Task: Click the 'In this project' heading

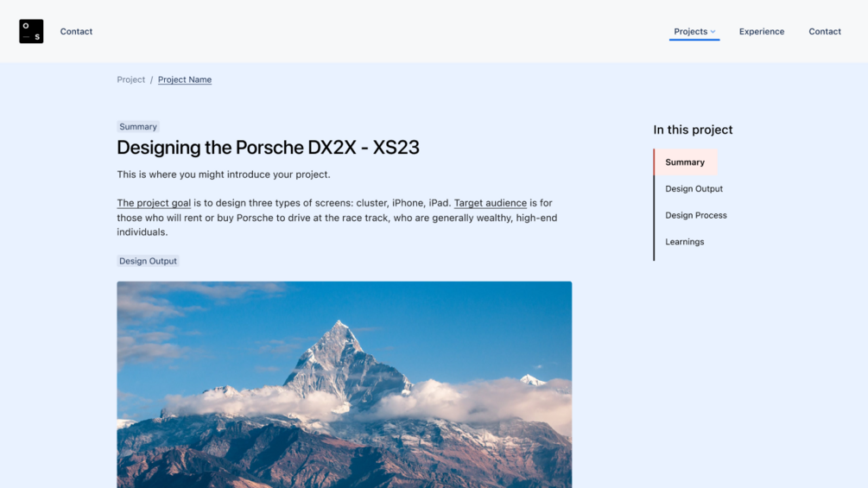Action: pos(693,130)
